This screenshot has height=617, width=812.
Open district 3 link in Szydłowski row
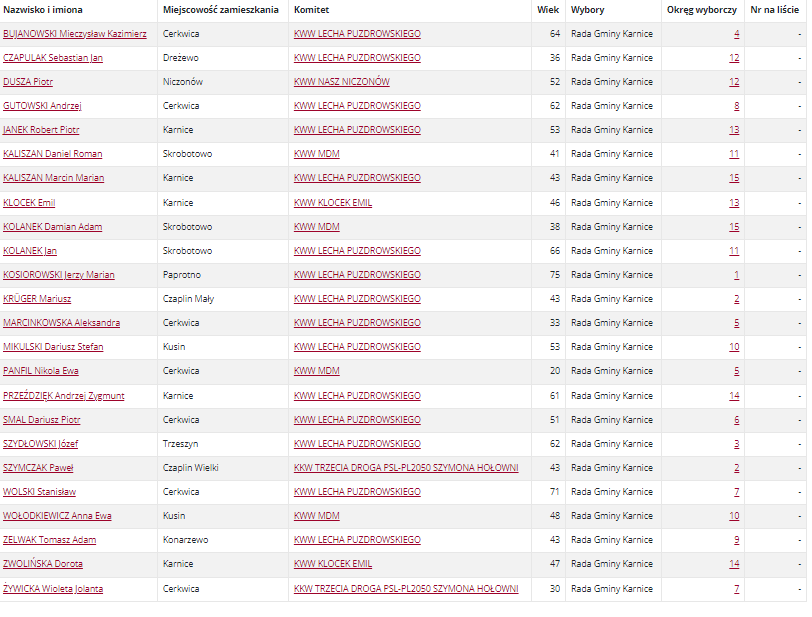tap(736, 444)
